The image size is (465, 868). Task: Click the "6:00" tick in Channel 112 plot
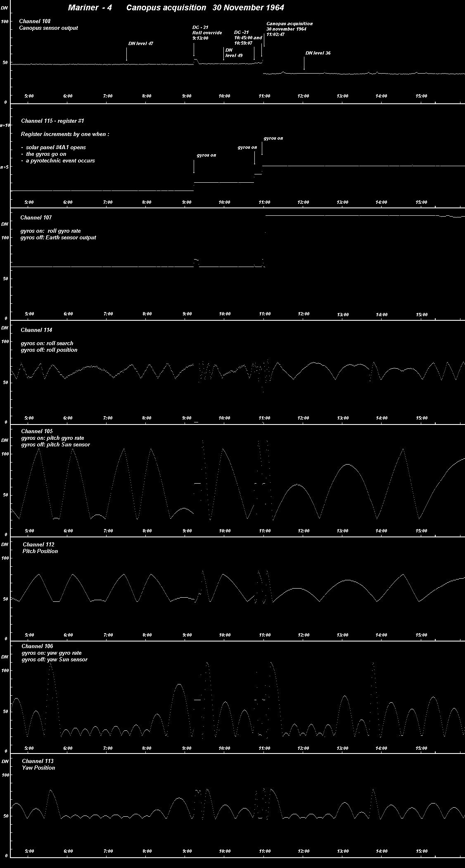(x=68, y=635)
